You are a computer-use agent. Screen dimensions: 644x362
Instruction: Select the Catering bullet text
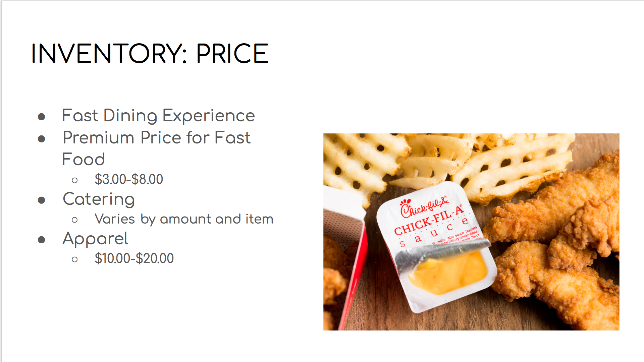[x=99, y=199]
